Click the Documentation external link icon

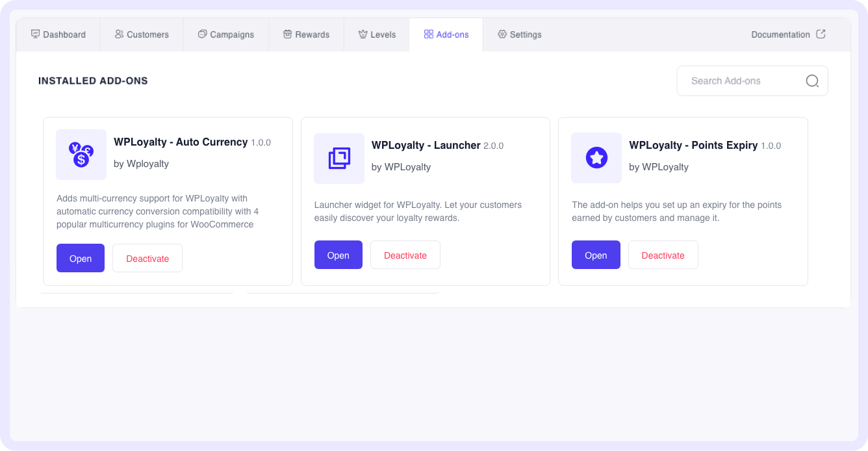(x=821, y=34)
